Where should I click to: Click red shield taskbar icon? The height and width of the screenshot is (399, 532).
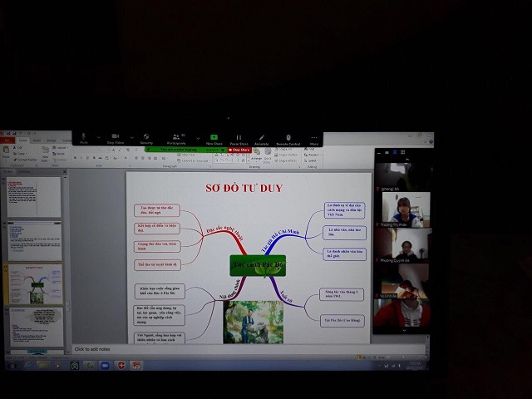121,366
